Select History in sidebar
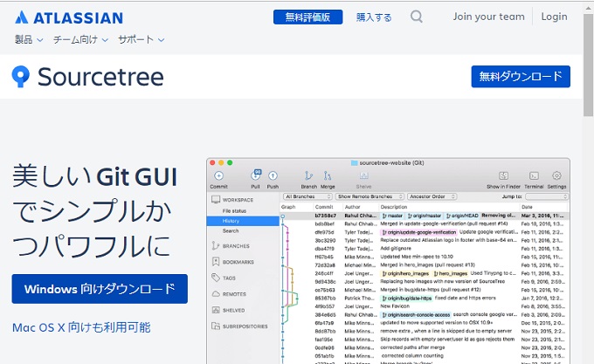 [x=243, y=221]
